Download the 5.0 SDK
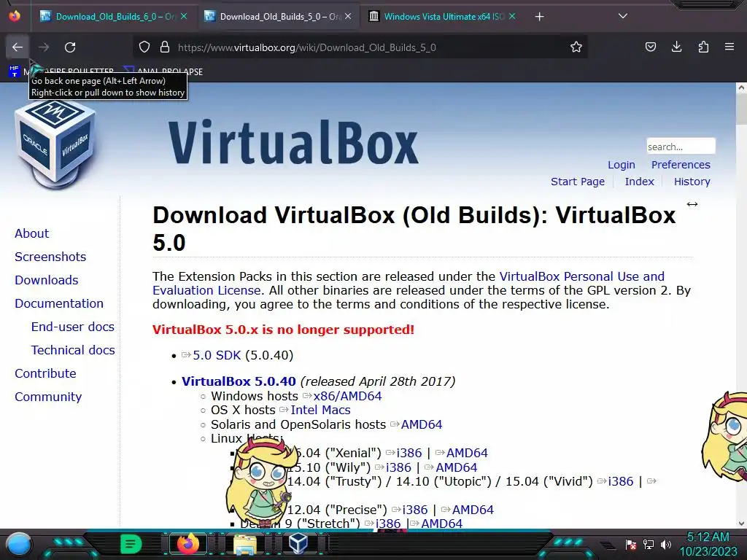 217,355
